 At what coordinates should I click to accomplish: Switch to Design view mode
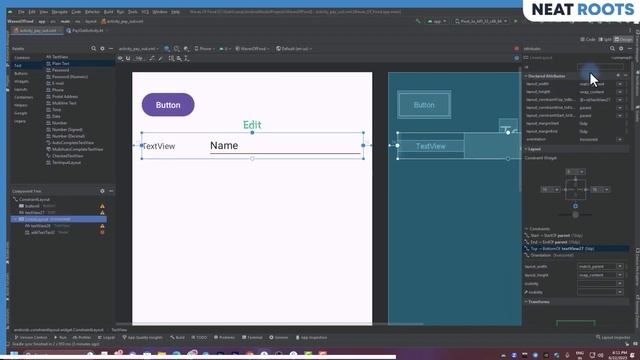(623, 40)
